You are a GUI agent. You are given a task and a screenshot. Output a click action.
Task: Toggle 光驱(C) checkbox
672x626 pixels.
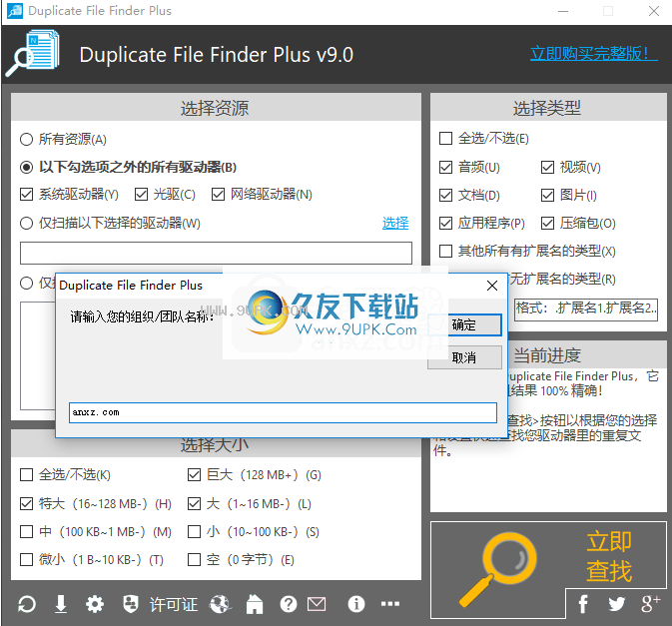pos(141,195)
